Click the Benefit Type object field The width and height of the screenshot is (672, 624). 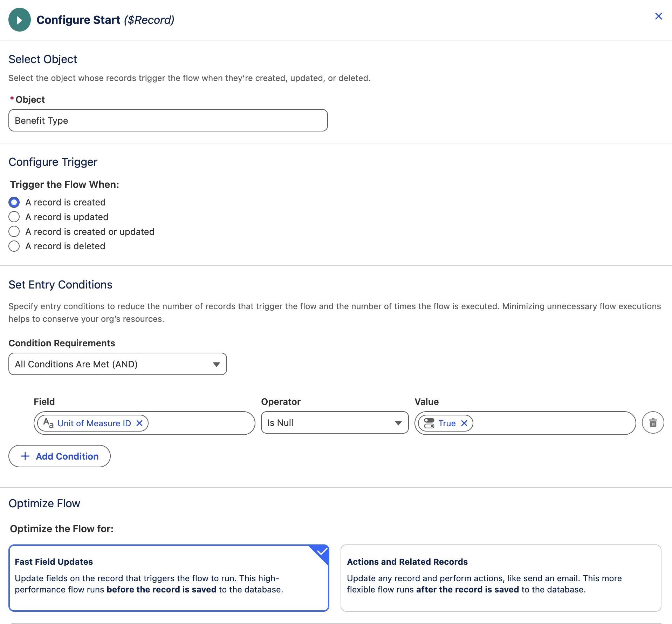[168, 120]
